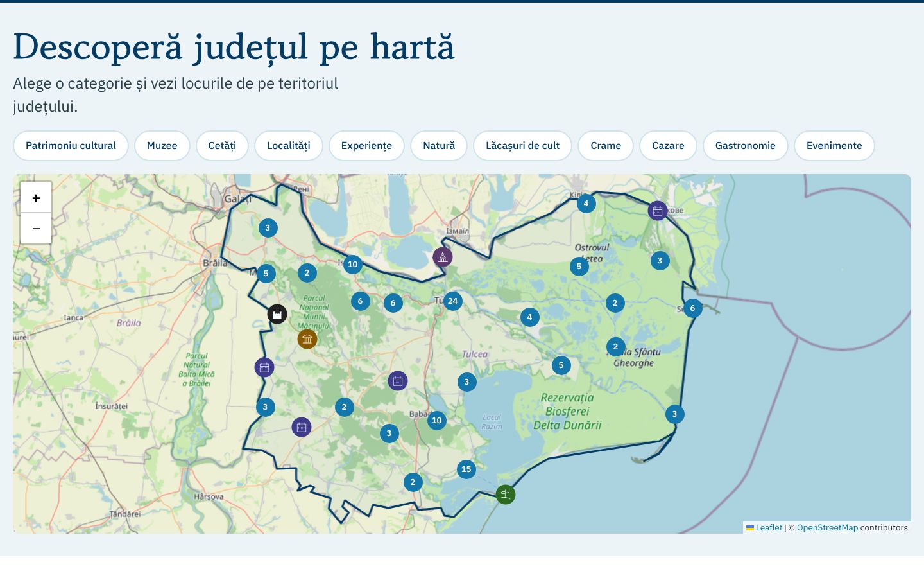
Task: Zoom in on the map
Action: coord(36,198)
